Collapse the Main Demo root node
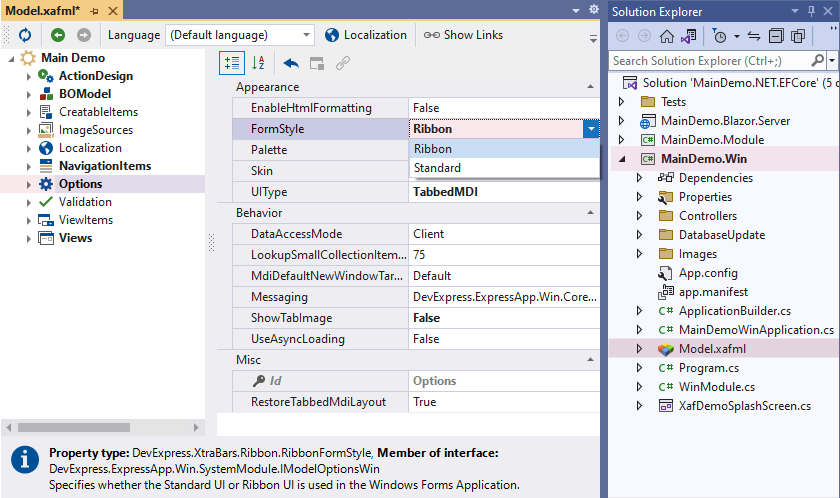The height and width of the screenshot is (498, 840). pos(11,59)
